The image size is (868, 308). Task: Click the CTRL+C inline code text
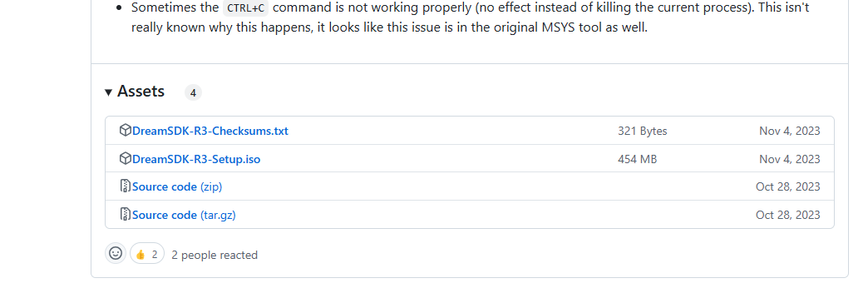coord(245,8)
